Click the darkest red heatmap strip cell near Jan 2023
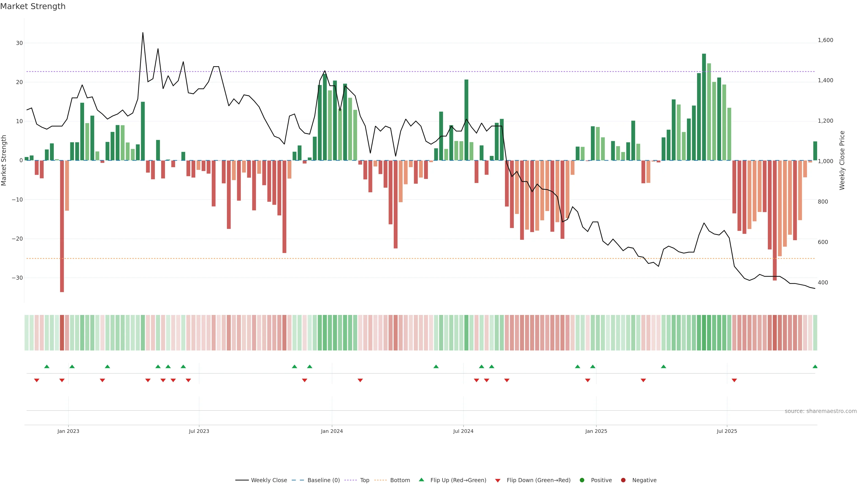Image resolution: width=868 pixels, height=488 pixels. click(x=62, y=333)
